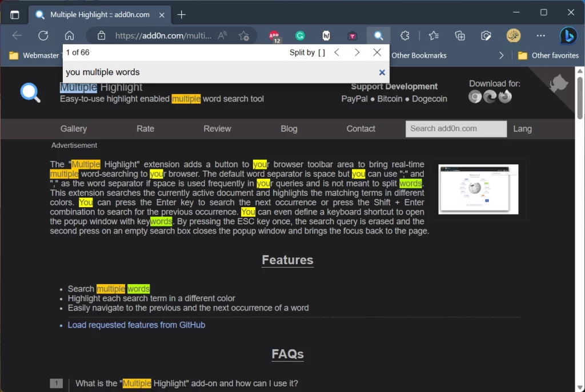Jump to previous match in highlight popup
This screenshot has height=392, width=585.
click(x=337, y=52)
